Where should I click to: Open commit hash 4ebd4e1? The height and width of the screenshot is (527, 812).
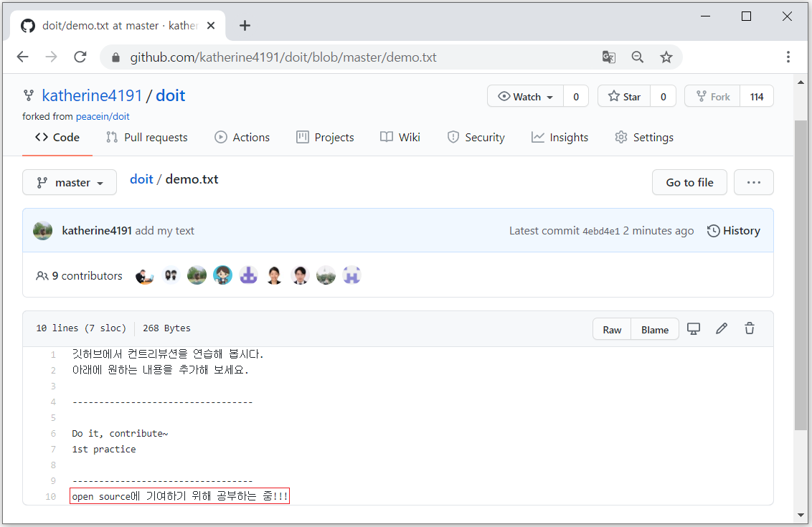pyautogui.click(x=601, y=232)
